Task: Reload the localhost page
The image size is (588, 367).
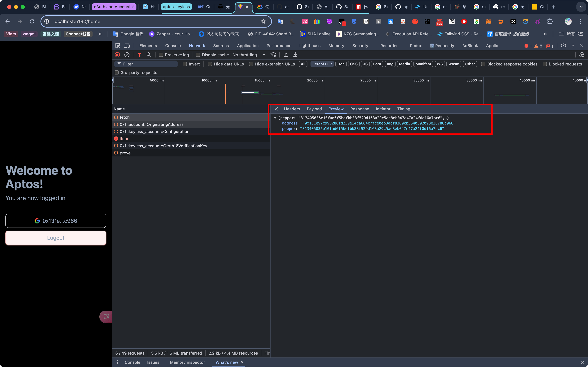Action: pyautogui.click(x=32, y=21)
